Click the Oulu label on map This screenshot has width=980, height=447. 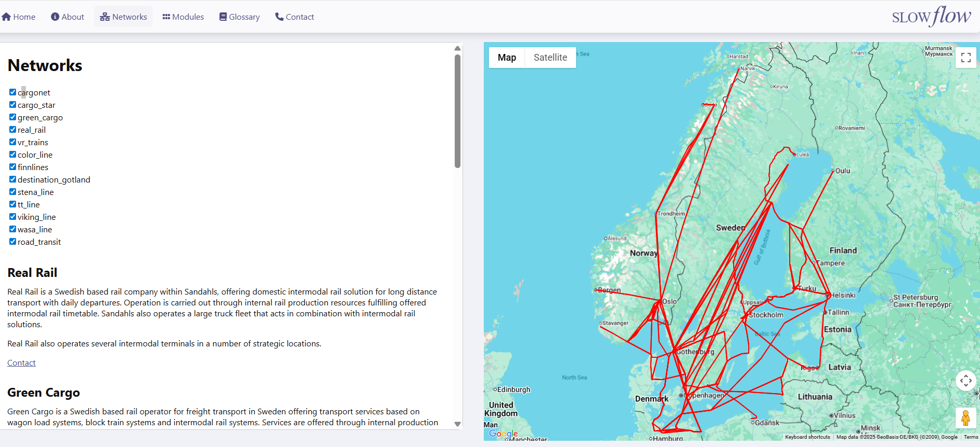pyautogui.click(x=843, y=171)
